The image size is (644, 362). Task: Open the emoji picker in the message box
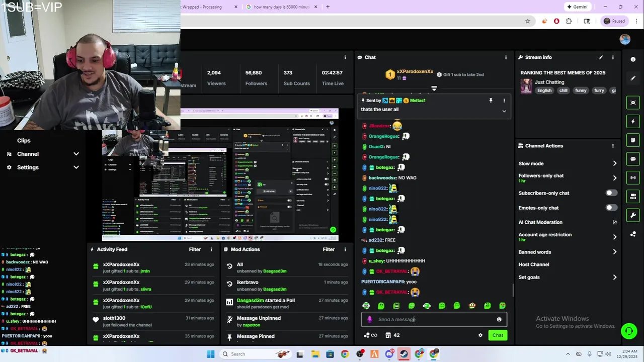[x=499, y=319]
